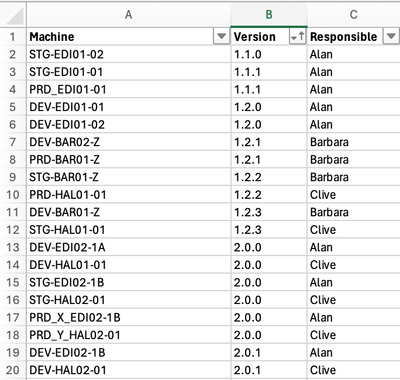400x380 pixels.
Task: Select Alan in the PRD_X_EDI02-1B row
Action: tap(354, 318)
